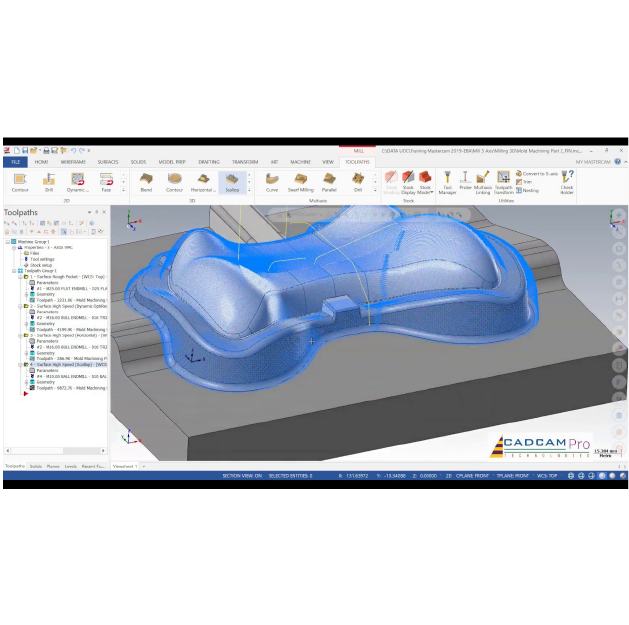The height and width of the screenshot is (625, 629).
Task: Click the Toolpaths panel horizontal scrollbar
Action: pos(55,450)
